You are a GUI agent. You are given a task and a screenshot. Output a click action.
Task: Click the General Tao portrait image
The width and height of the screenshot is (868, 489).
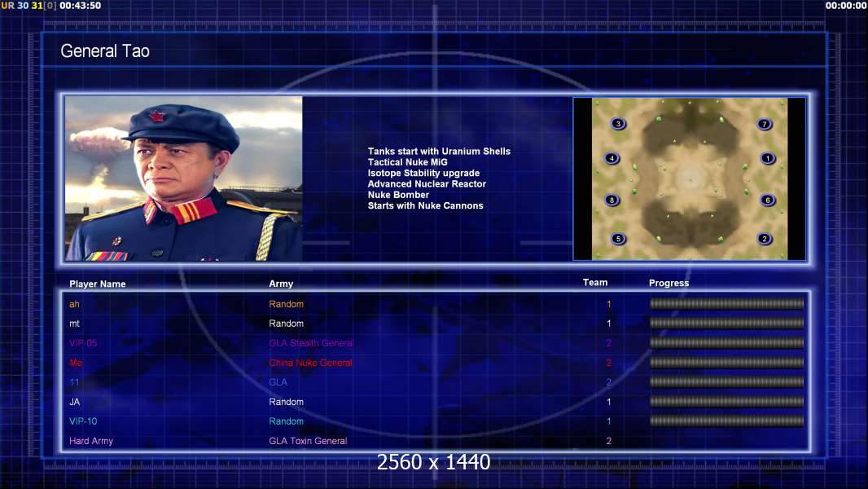point(184,178)
